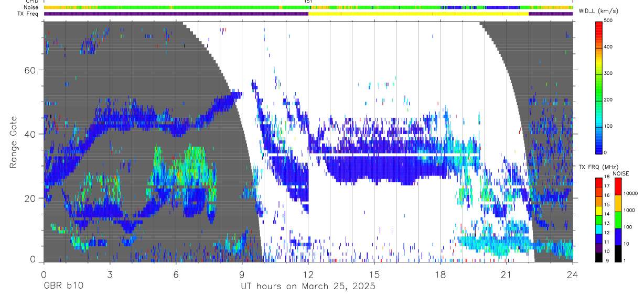Image resolution: width=644 pixels, height=297 pixels.
Task: Click the '18' label in the TX FRQ legend
Action: [606, 177]
